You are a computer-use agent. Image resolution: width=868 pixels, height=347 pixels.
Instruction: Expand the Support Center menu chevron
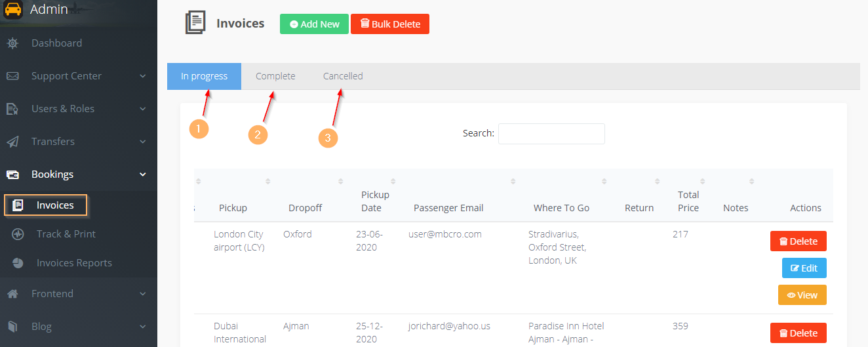pos(143,76)
